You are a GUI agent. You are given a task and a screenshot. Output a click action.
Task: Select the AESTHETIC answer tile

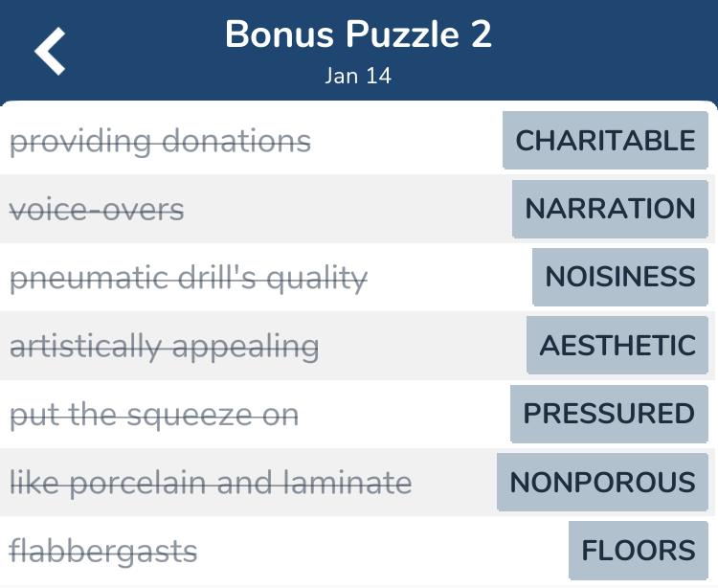(617, 345)
